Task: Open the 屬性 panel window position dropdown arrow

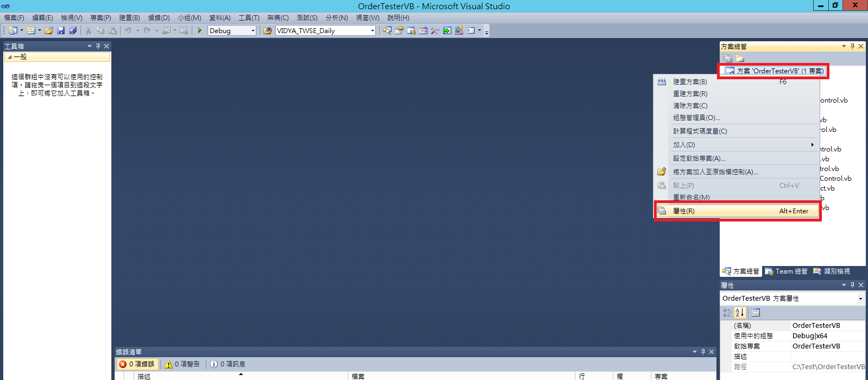Action: (844, 285)
